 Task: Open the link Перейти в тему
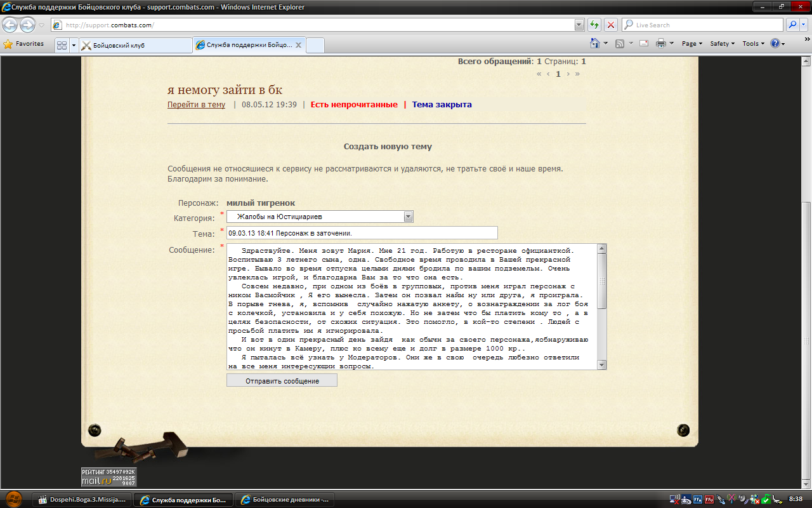(x=196, y=105)
